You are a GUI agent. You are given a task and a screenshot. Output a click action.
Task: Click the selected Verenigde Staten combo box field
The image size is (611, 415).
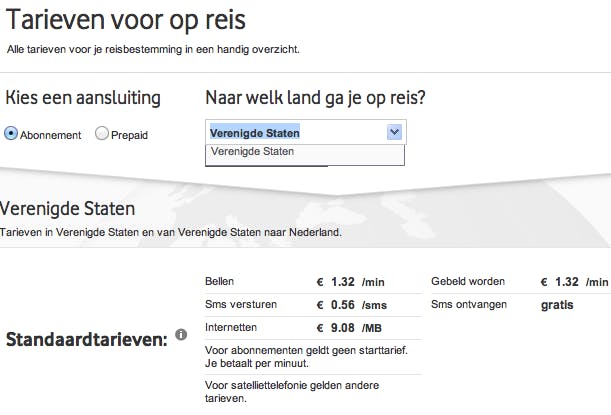click(x=295, y=132)
